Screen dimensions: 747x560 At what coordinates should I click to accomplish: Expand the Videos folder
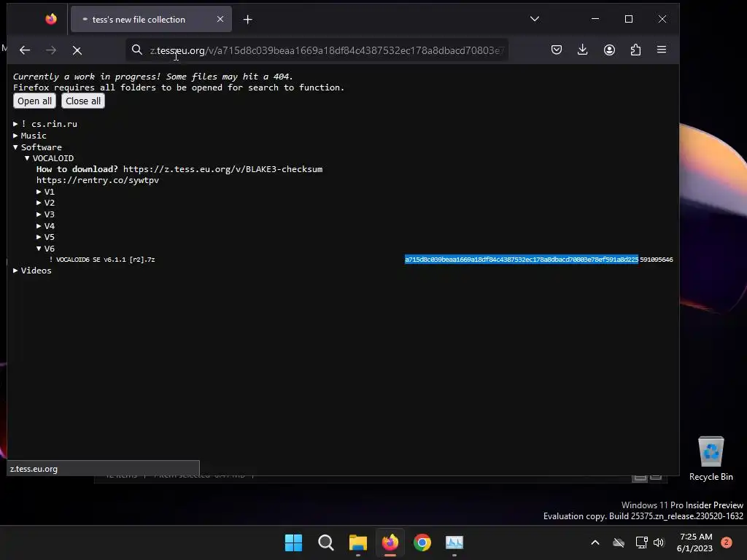[x=32, y=271]
